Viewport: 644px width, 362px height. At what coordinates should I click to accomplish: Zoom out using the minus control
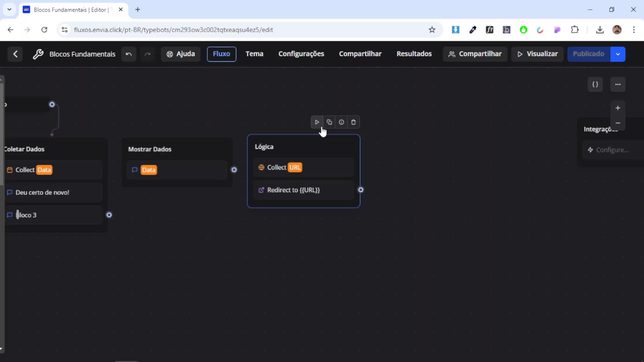(618, 123)
